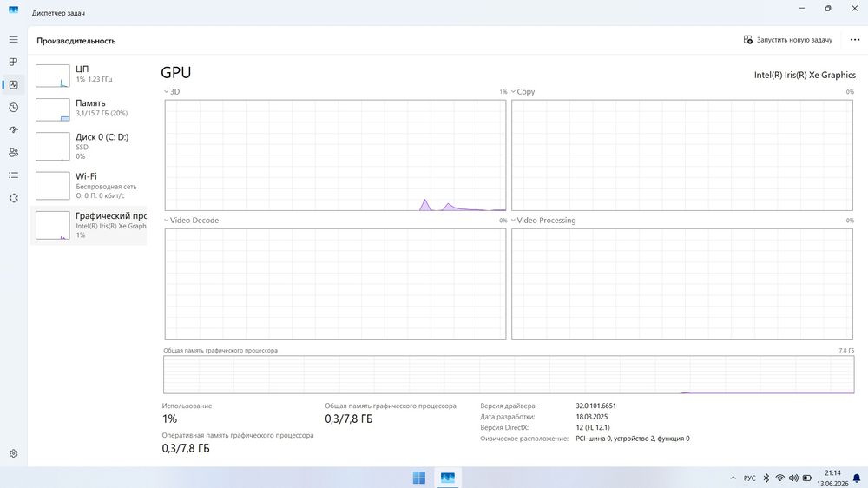Click the GPU heading text
This screenshot has width=868, height=488.
176,73
